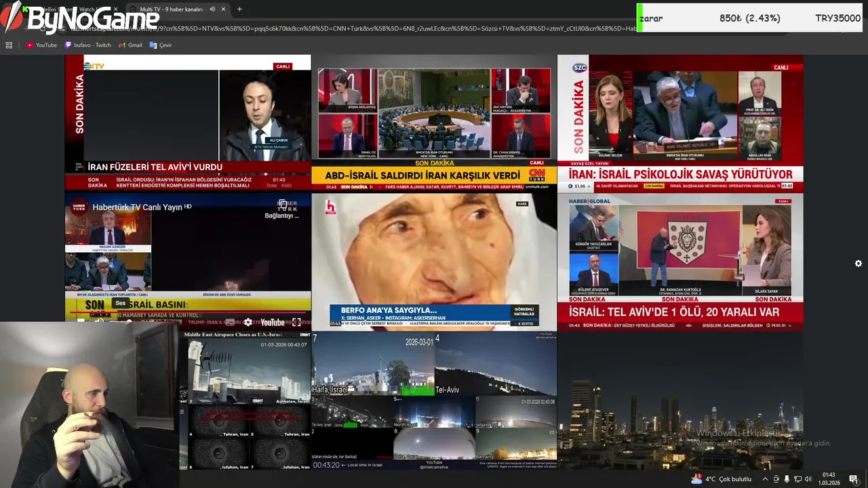The image size is (868, 488).
Task: Open the apps grid in bookmarks bar
Action: click(x=9, y=45)
